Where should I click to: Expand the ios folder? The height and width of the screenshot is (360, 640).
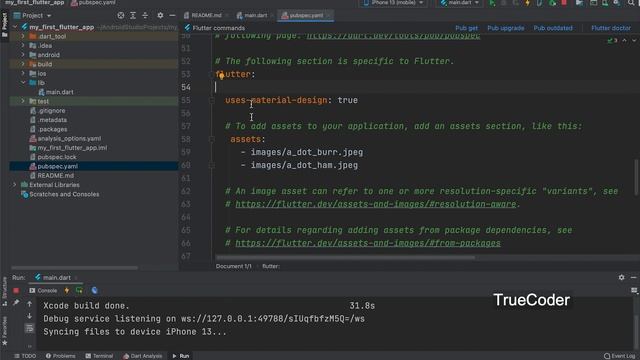point(23,73)
